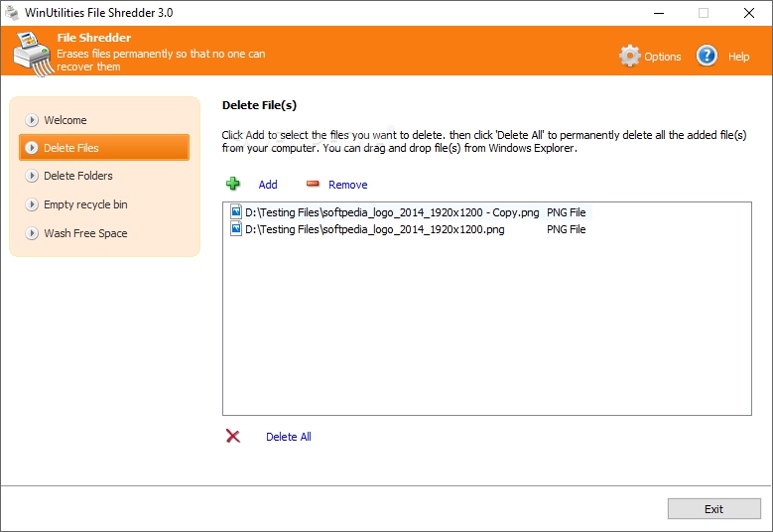Image resolution: width=773 pixels, height=532 pixels.
Task: Click PNG File type of Copy.png row
Action: pos(566,212)
